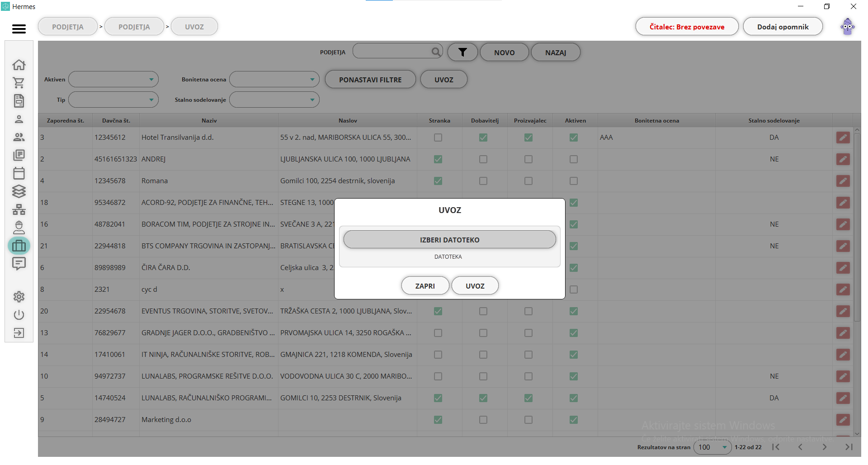Click the power icon in sidebar
The width and height of the screenshot is (868, 465).
[x=19, y=315]
